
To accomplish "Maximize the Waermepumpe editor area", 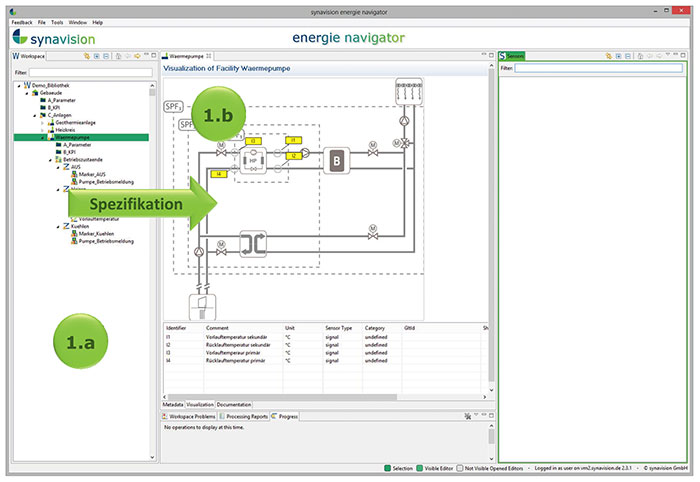I will click(x=491, y=55).
